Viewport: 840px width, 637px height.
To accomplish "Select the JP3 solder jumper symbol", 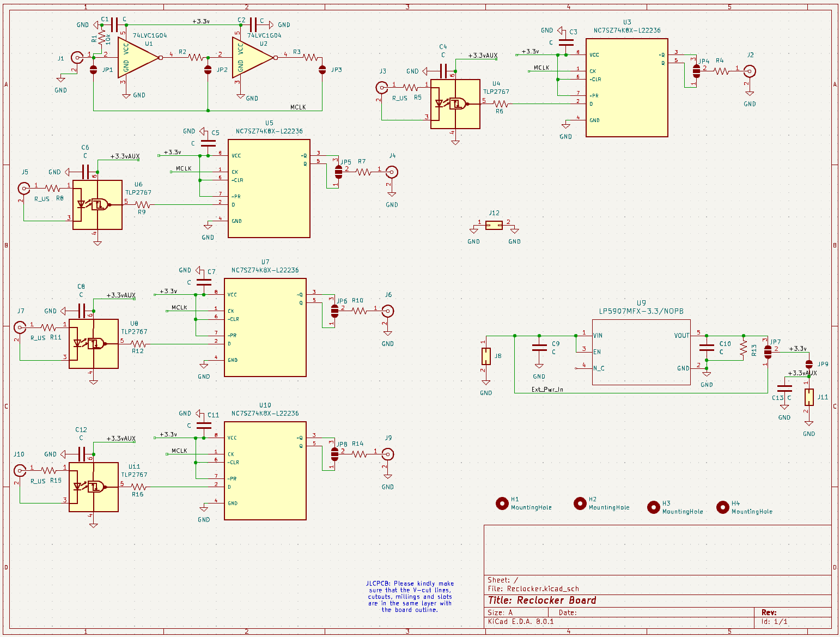I will (322, 70).
